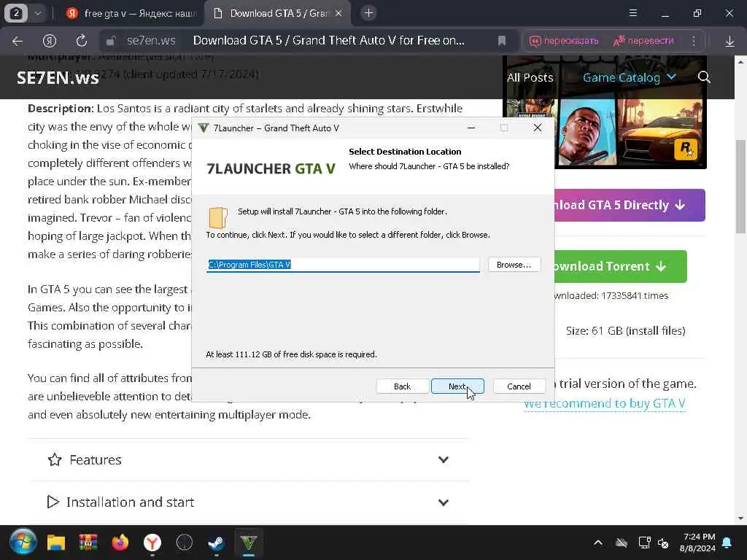Reload the page with the refresh icon
The height and width of the screenshot is (560, 747).
click(x=82, y=41)
